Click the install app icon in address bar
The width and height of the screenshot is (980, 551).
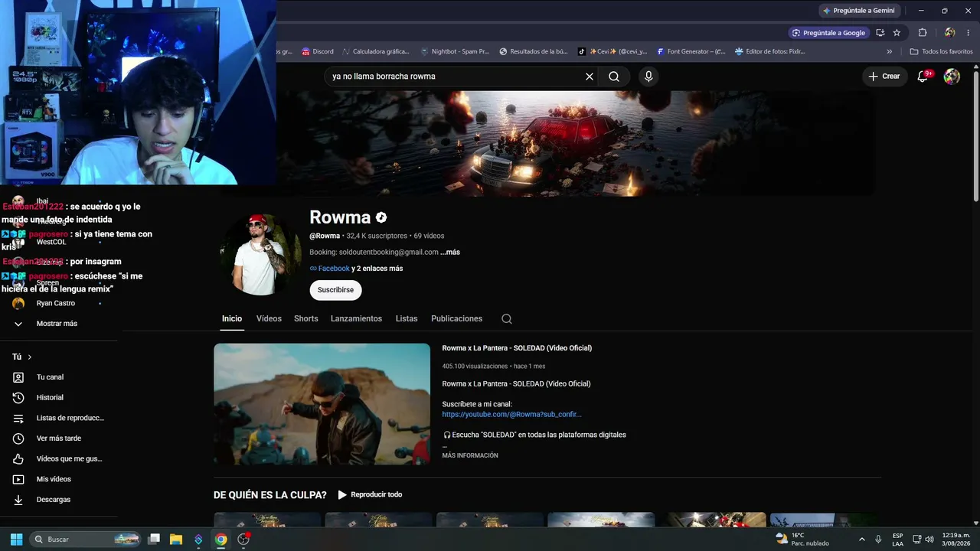880,33
